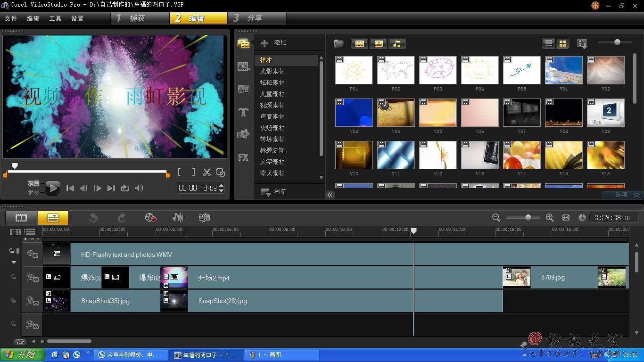Switch to timeline view
The width and height of the screenshot is (644, 362).
click(53, 218)
